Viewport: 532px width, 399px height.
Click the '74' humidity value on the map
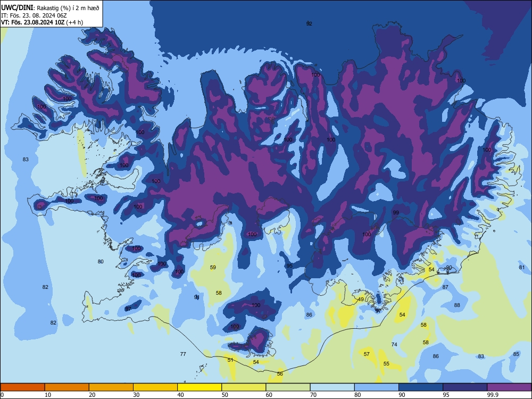394,344
